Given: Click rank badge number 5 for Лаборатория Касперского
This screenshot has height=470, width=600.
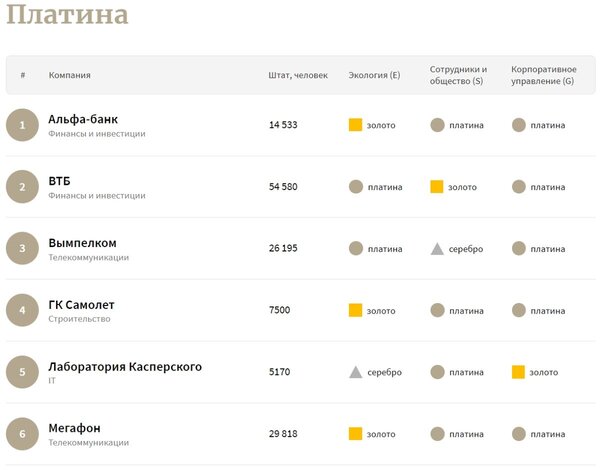Looking at the screenshot, I should 22,372.
